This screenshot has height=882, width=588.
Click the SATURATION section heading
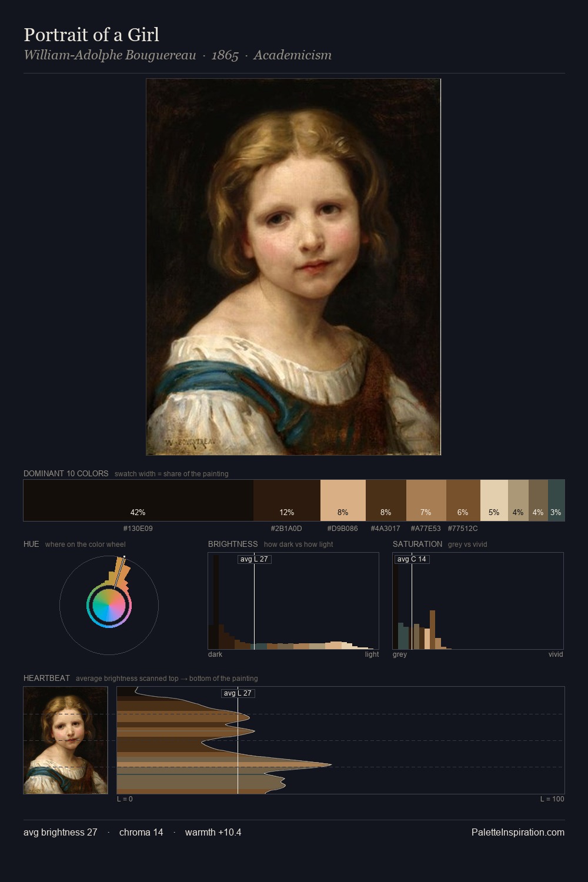pos(417,544)
